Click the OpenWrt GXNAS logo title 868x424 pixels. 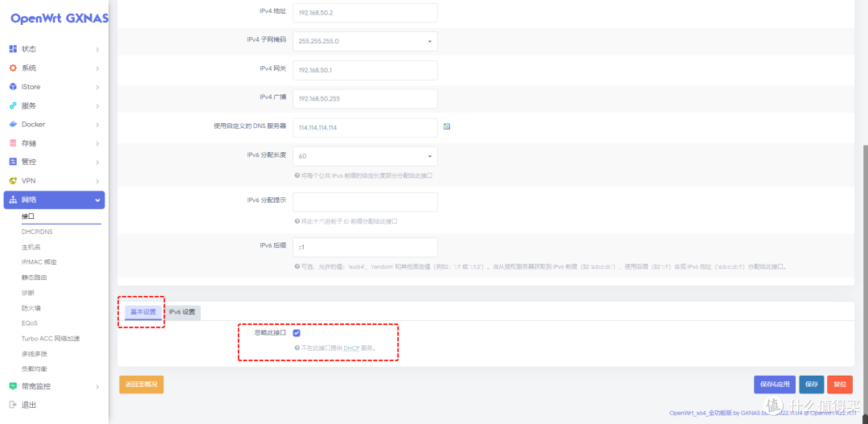click(59, 19)
